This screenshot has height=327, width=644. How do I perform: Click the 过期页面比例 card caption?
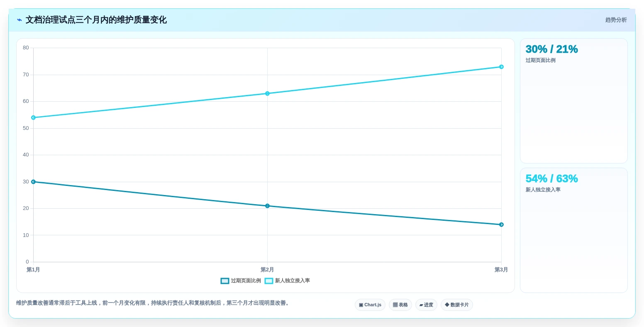coord(540,60)
